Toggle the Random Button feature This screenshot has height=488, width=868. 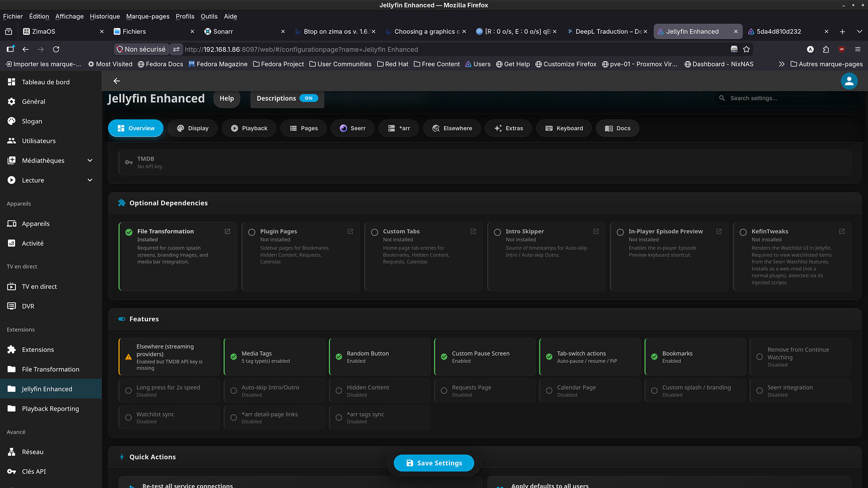click(380, 357)
